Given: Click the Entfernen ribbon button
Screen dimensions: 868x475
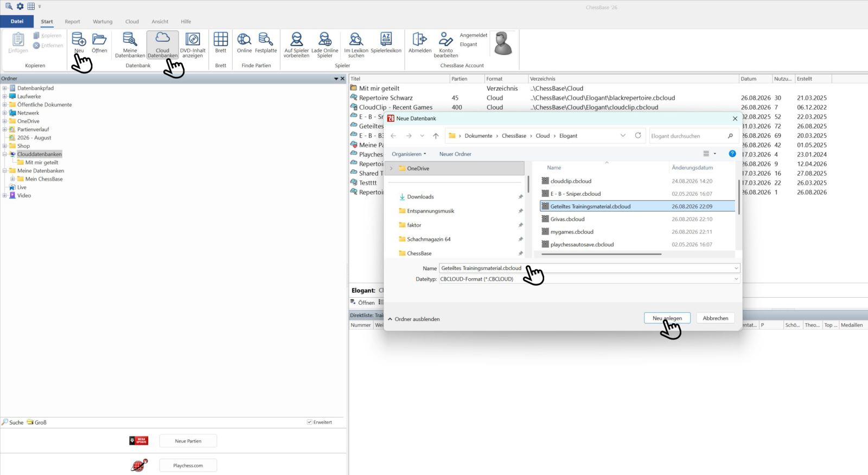Looking at the screenshot, I should (x=48, y=46).
